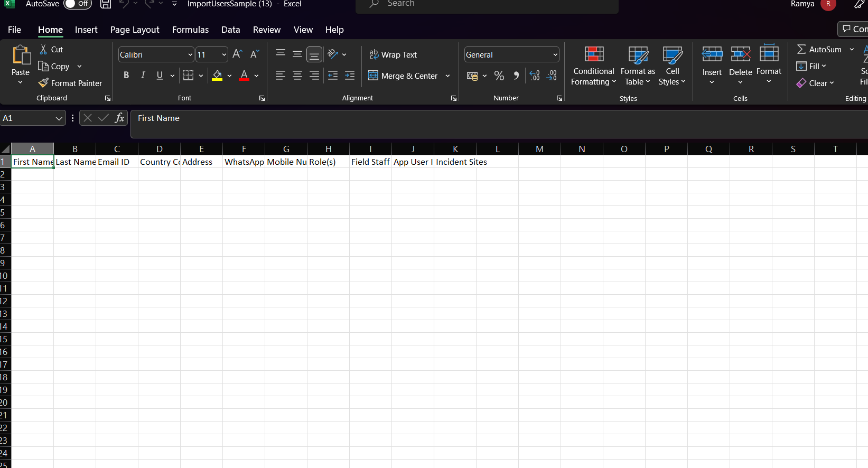
Task: Open the General number format dropdown
Action: (x=555, y=55)
